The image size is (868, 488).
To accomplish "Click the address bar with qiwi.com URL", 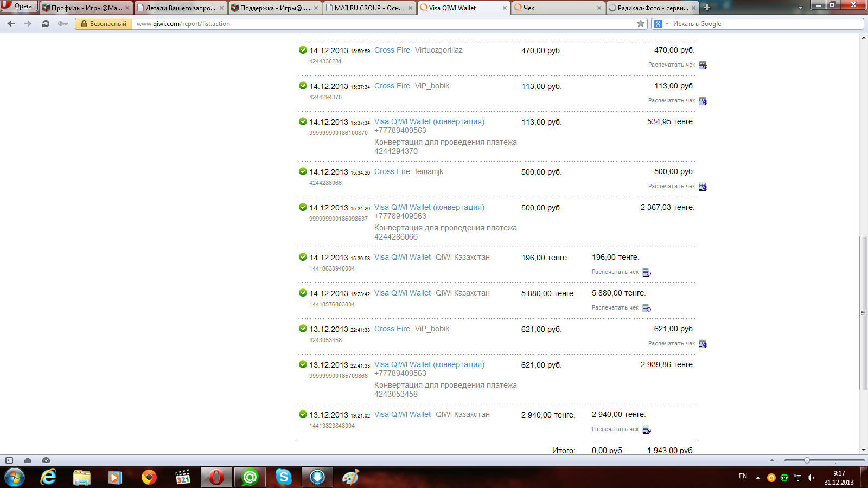I will (384, 24).
